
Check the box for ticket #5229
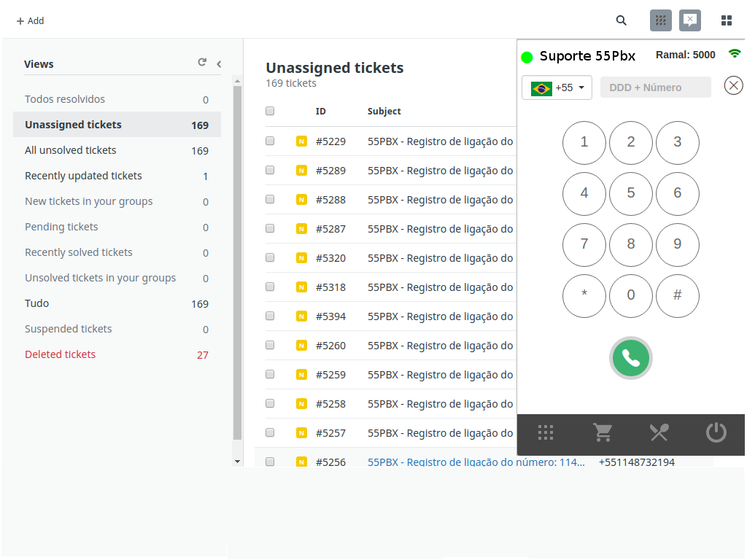click(x=270, y=141)
